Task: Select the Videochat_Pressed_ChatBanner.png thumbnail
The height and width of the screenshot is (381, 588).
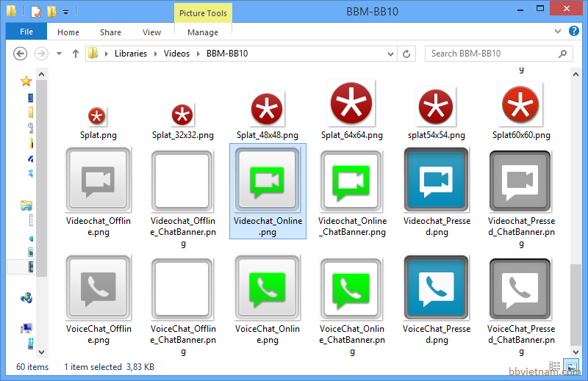Action: (x=520, y=181)
